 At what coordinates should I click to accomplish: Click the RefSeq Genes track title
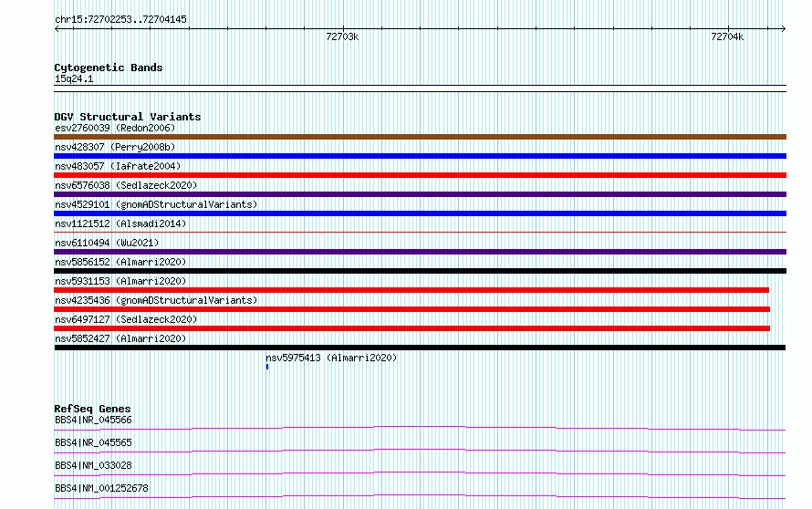[92, 409]
